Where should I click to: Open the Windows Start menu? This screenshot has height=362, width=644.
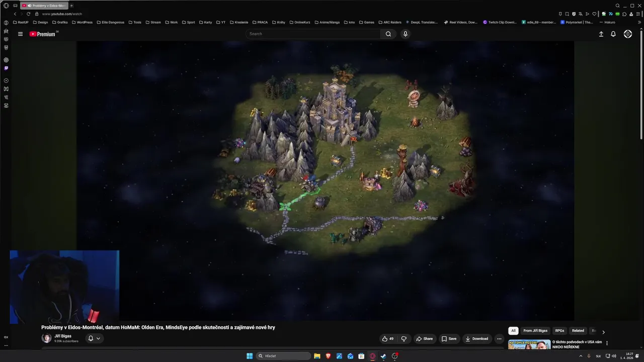[250, 356]
